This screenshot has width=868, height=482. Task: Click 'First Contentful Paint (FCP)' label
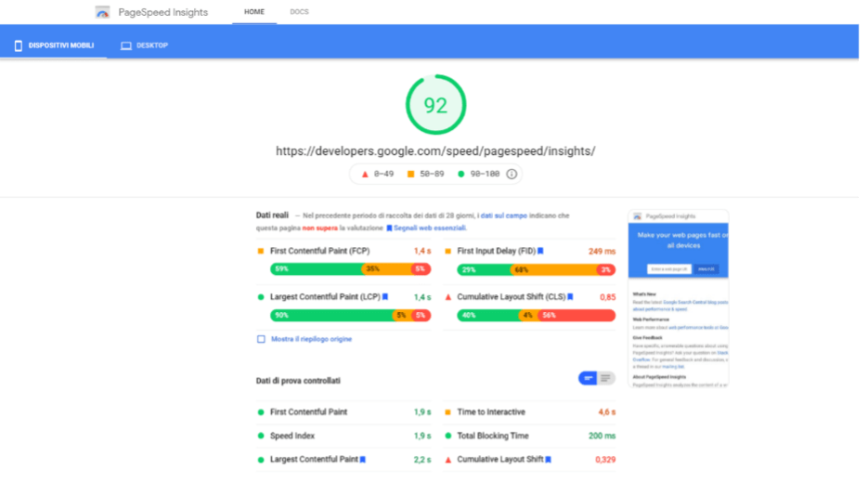coord(319,251)
